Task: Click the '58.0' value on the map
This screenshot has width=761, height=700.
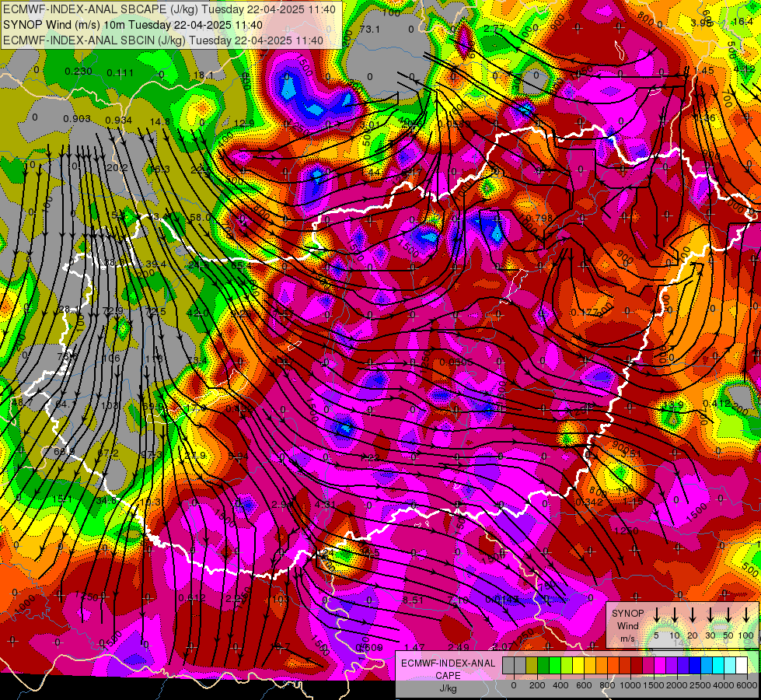Action: click(201, 217)
